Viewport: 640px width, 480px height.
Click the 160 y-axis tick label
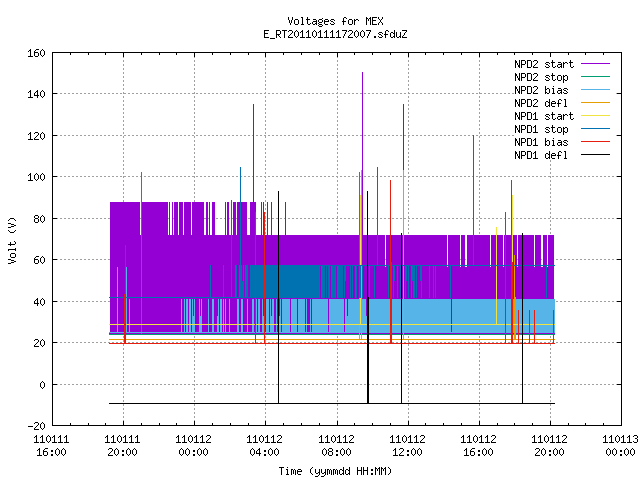coord(36,53)
